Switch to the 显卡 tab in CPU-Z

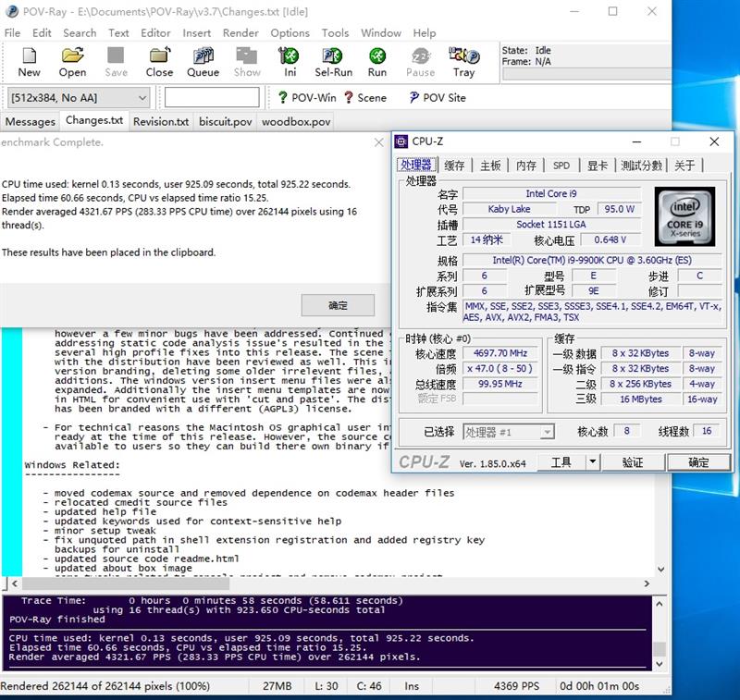pos(597,166)
